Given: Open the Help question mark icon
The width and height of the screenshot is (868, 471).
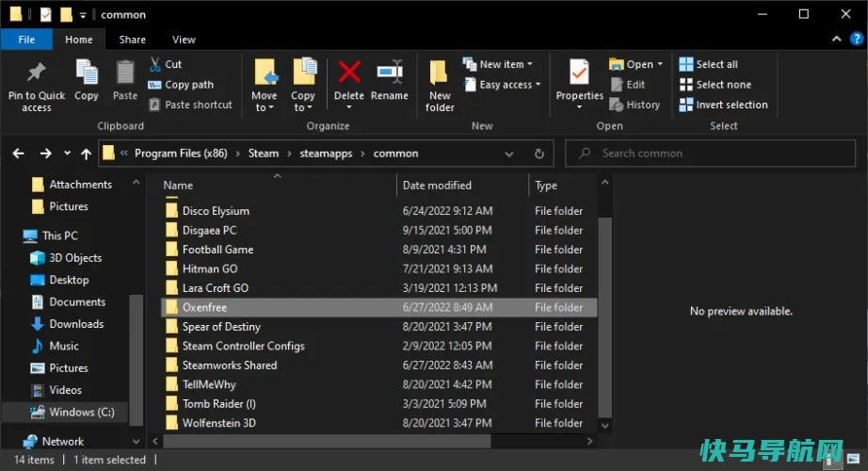Looking at the screenshot, I should 857,39.
